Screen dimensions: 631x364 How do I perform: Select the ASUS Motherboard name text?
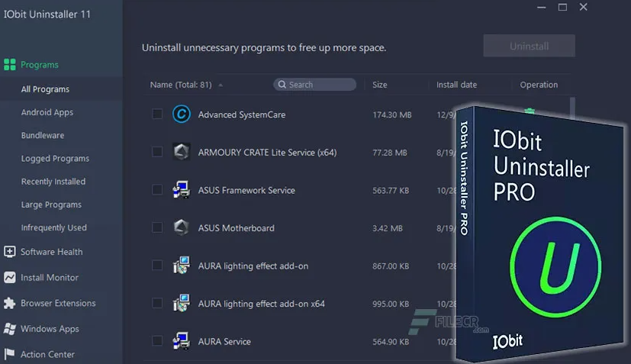point(237,228)
